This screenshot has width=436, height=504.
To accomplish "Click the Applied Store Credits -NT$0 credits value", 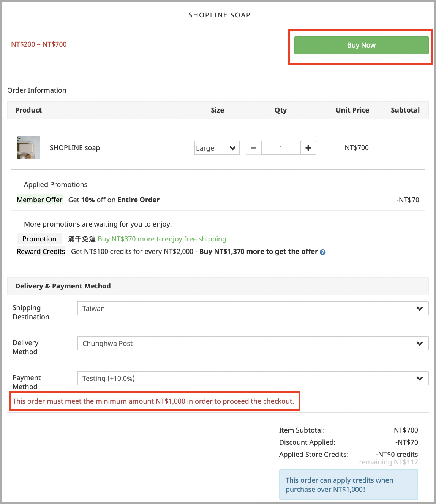I will [397, 454].
